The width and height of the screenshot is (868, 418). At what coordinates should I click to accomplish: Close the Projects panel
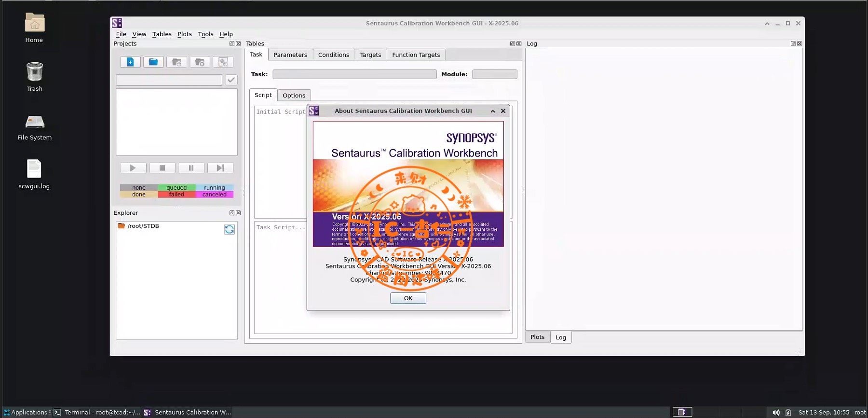(x=238, y=43)
